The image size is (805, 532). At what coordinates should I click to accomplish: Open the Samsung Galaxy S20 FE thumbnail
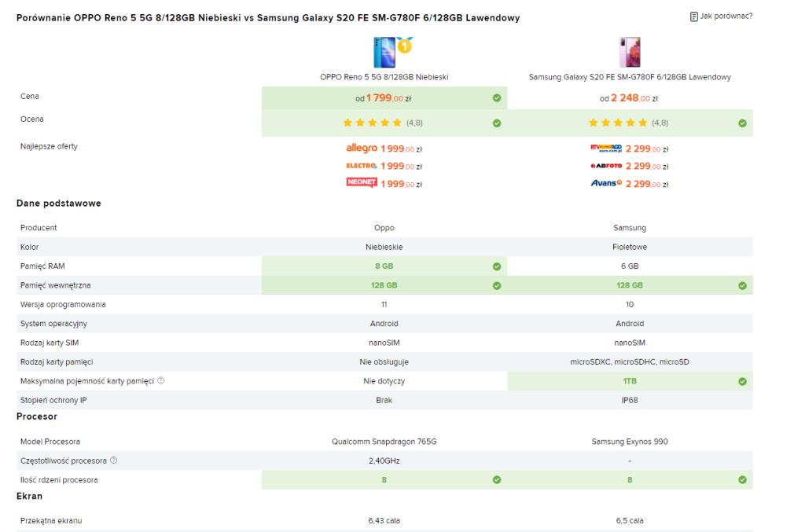click(x=630, y=53)
